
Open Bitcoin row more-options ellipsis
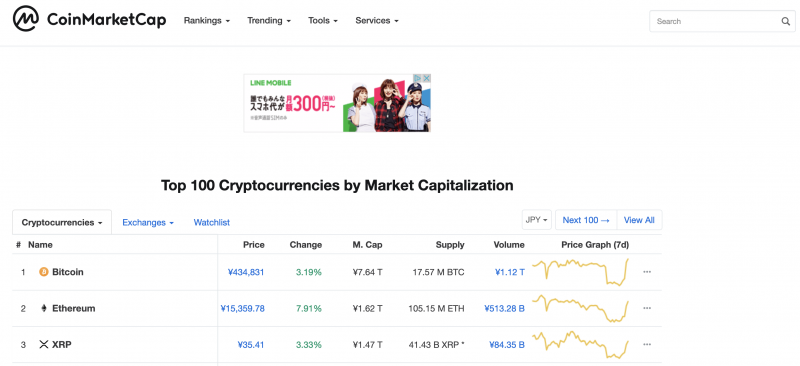(647, 272)
